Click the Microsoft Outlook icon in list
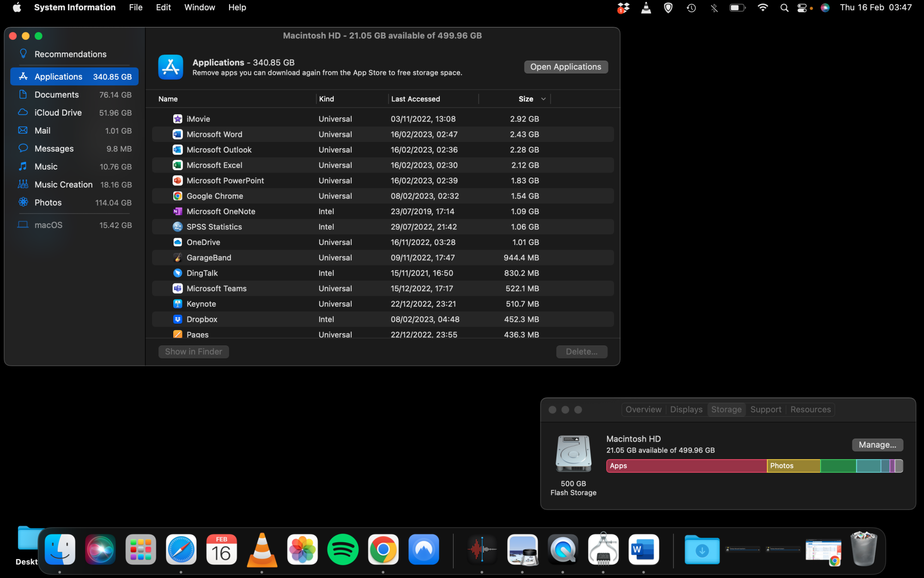This screenshot has height=578, width=924. tap(177, 150)
